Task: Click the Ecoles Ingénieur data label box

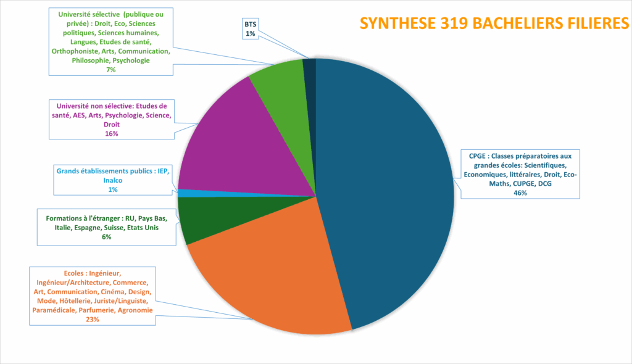Action: tap(92, 296)
